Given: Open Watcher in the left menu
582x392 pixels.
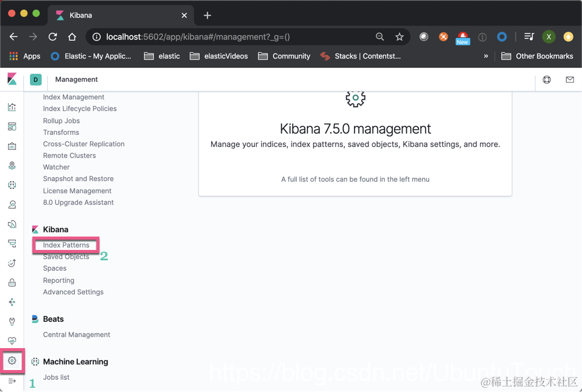Looking at the screenshot, I should pos(56,167).
